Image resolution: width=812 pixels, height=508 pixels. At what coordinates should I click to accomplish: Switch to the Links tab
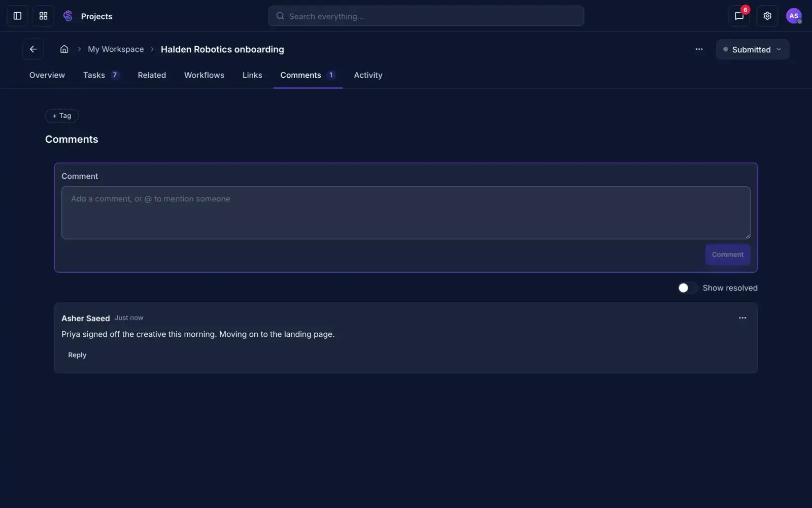pyautogui.click(x=252, y=75)
